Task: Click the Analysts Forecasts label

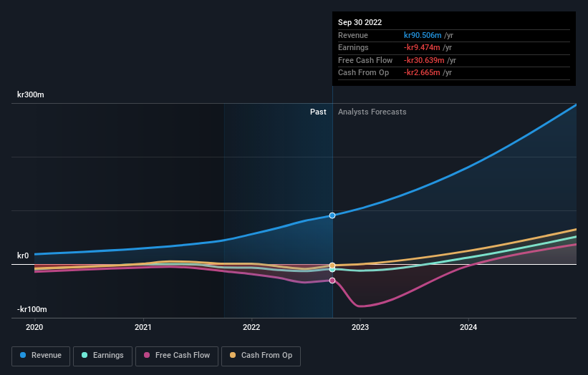Action: [372, 112]
